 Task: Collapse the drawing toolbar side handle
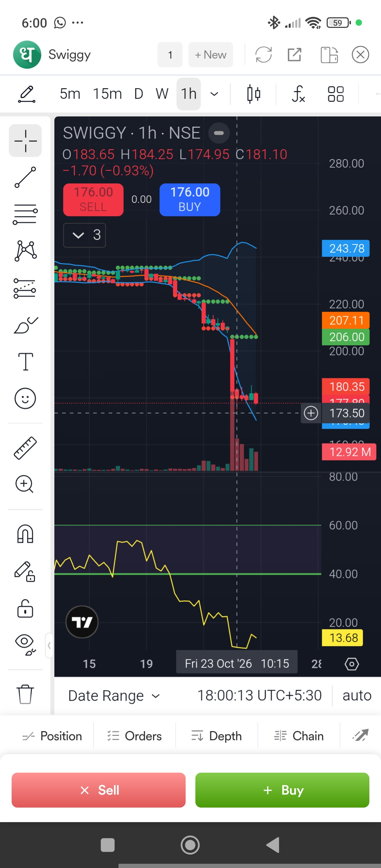point(49,645)
